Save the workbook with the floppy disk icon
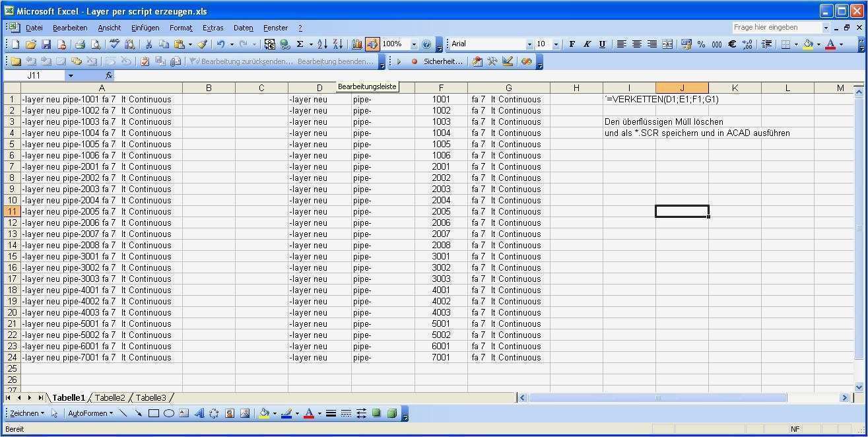The width and height of the screenshot is (868, 437). coord(46,44)
